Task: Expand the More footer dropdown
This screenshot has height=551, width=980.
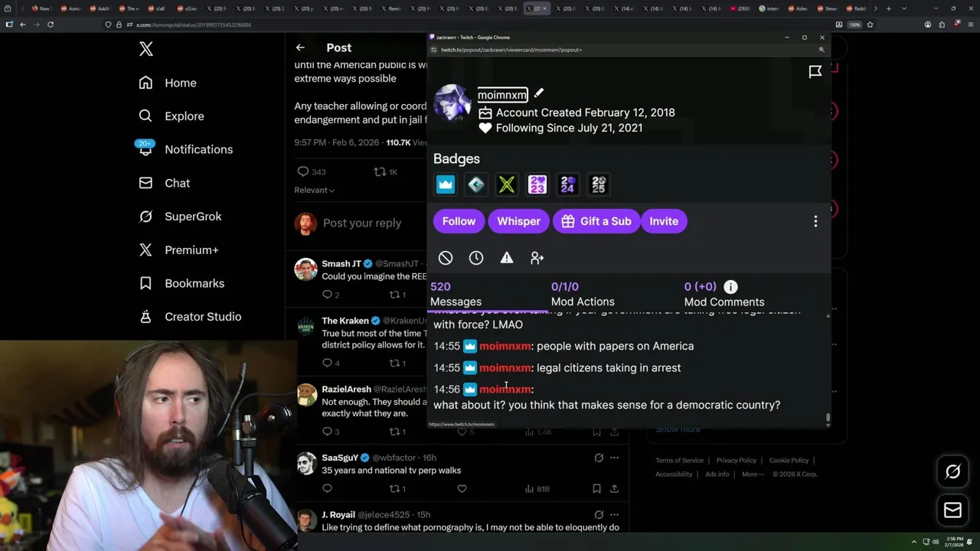Action: click(x=753, y=474)
